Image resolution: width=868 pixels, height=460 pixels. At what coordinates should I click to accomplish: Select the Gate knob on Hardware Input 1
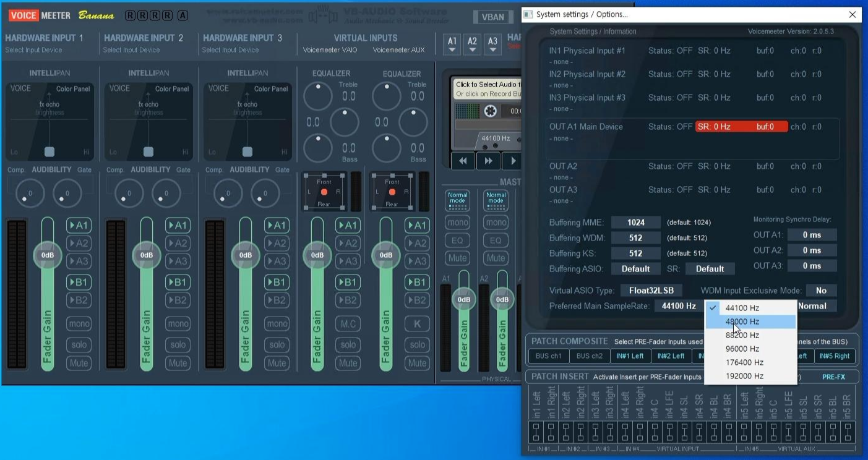click(x=67, y=194)
